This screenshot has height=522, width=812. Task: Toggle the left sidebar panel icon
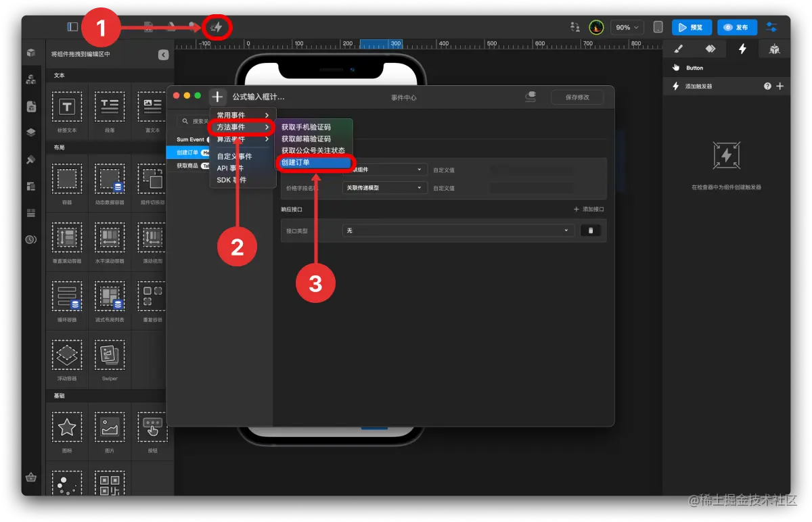click(x=72, y=27)
